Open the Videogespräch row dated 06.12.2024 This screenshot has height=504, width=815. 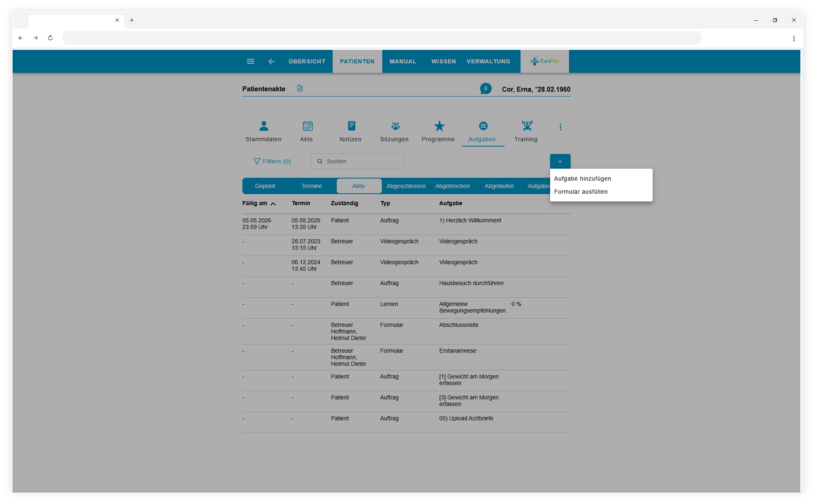[406, 266]
